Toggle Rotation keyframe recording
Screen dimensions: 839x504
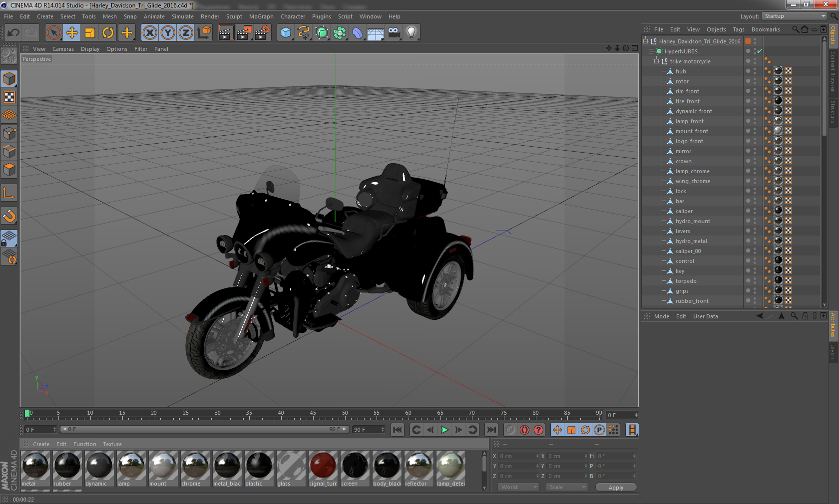click(x=585, y=430)
